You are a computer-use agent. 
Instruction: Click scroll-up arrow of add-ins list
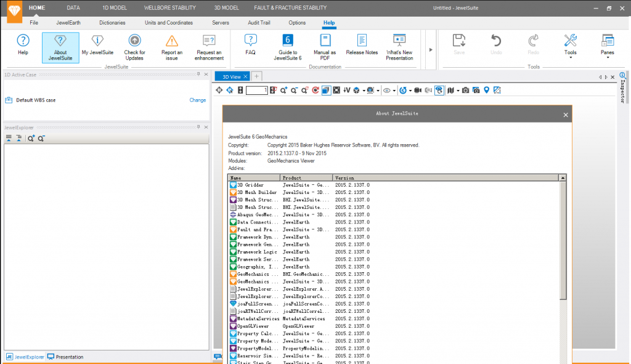tap(563, 178)
